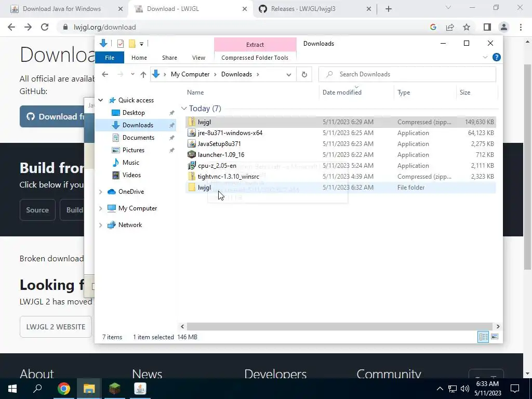The image size is (532, 399).
Task: Expand the OneDrive tree node
Action: [x=101, y=192]
